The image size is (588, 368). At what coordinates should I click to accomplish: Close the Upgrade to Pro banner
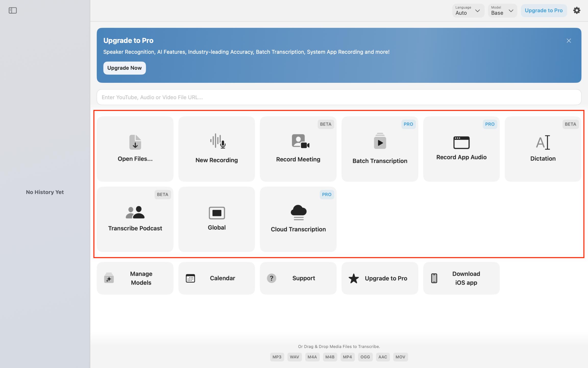tap(569, 41)
